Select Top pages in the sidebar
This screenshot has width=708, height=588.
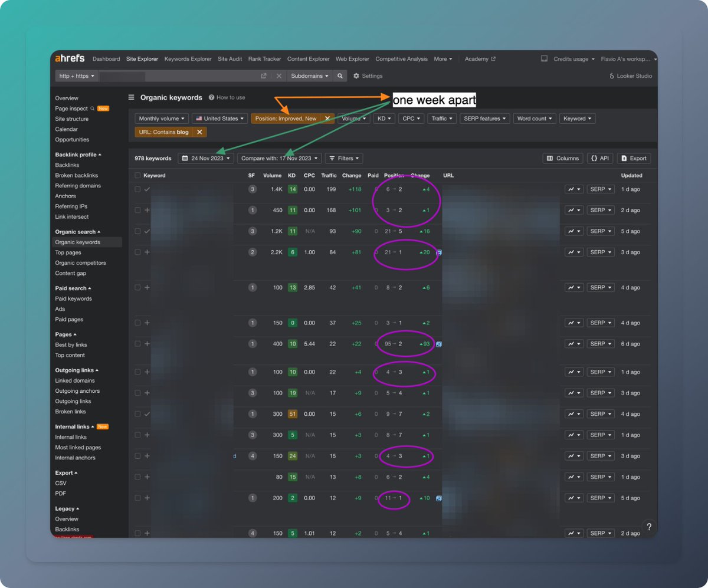[68, 252]
